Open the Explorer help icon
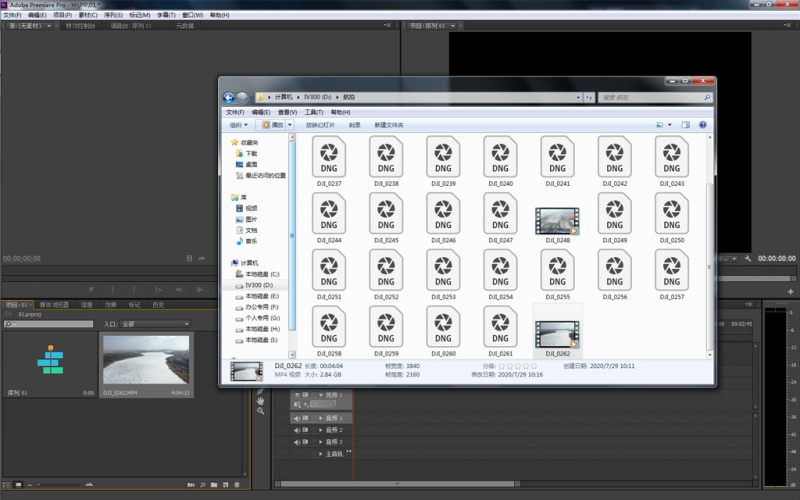This screenshot has height=500, width=800. tap(703, 125)
